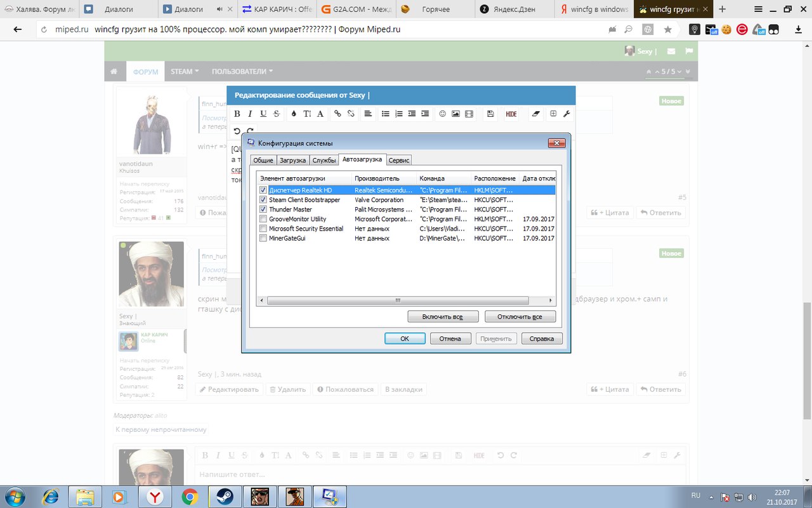The image size is (812, 508).
Task: Decrease indent in editor
Action: 412,114
